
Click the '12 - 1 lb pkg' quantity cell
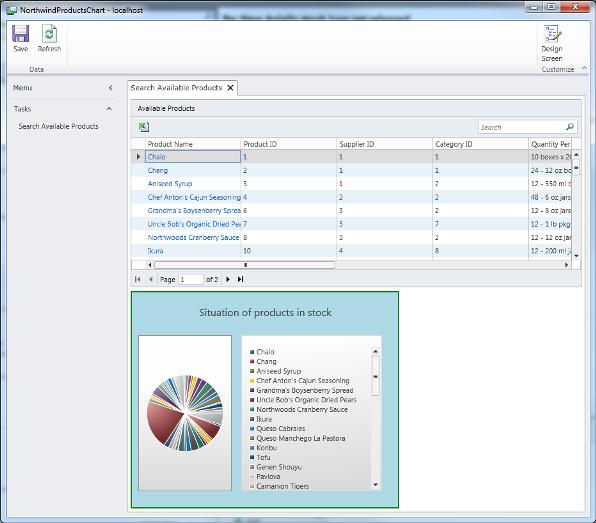click(x=550, y=224)
